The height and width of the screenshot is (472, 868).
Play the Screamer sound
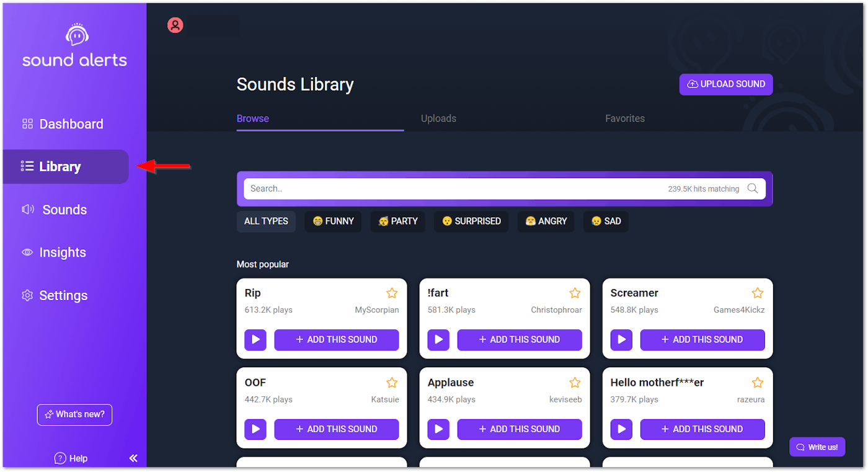coord(621,340)
